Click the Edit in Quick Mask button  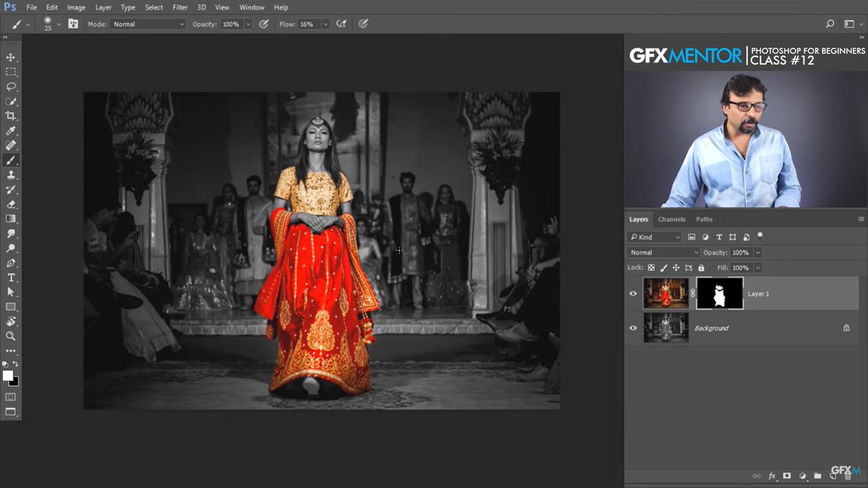tap(11, 396)
